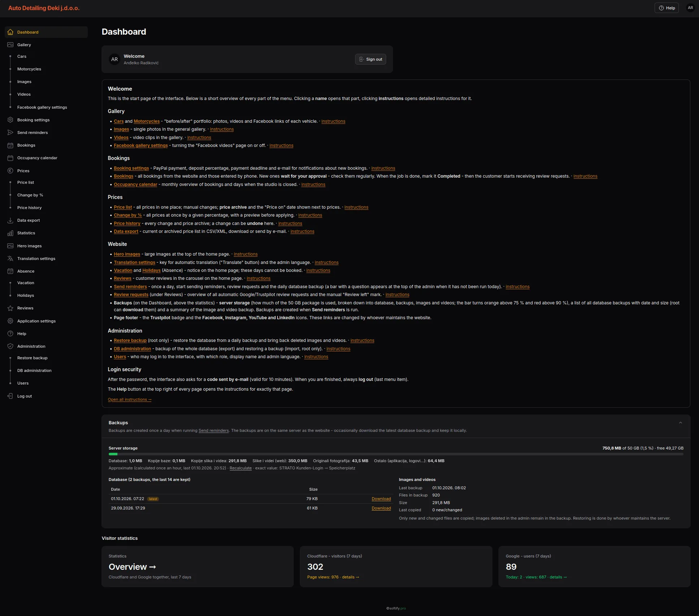The height and width of the screenshot is (616, 699).
Task: Click the Booking settings gear icon
Action: pyautogui.click(x=10, y=120)
